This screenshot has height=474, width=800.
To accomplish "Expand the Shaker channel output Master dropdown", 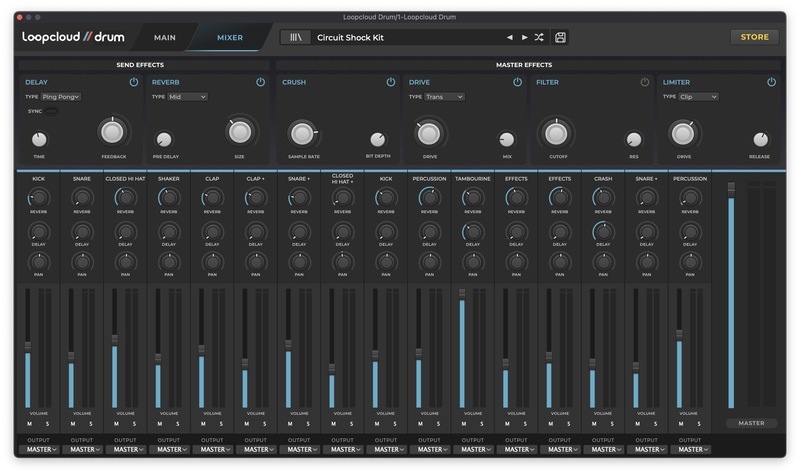I will (x=168, y=449).
